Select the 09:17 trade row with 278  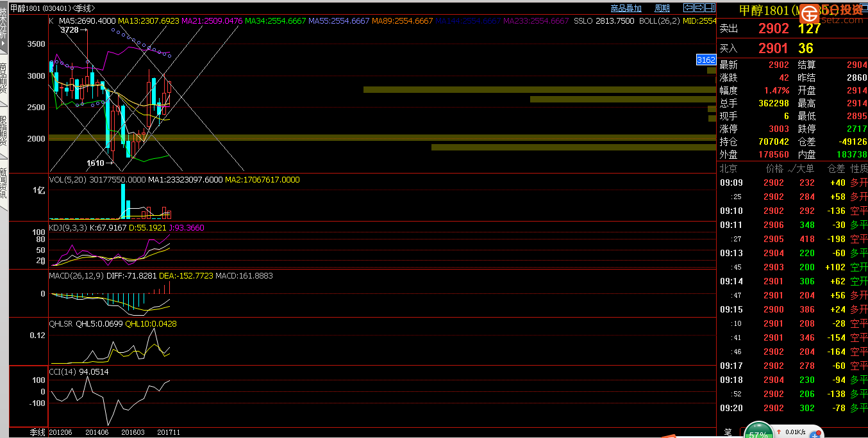[x=793, y=366]
